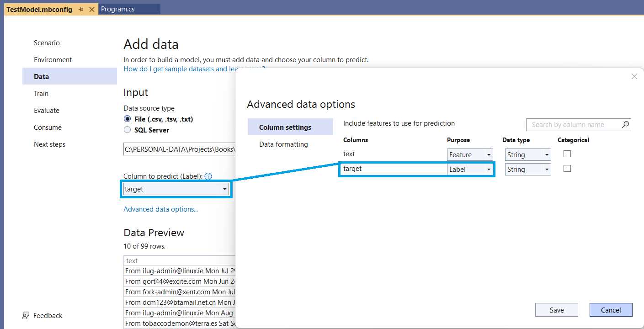Click the info icon next to Column to predict
The height and width of the screenshot is (329, 644).
click(209, 176)
